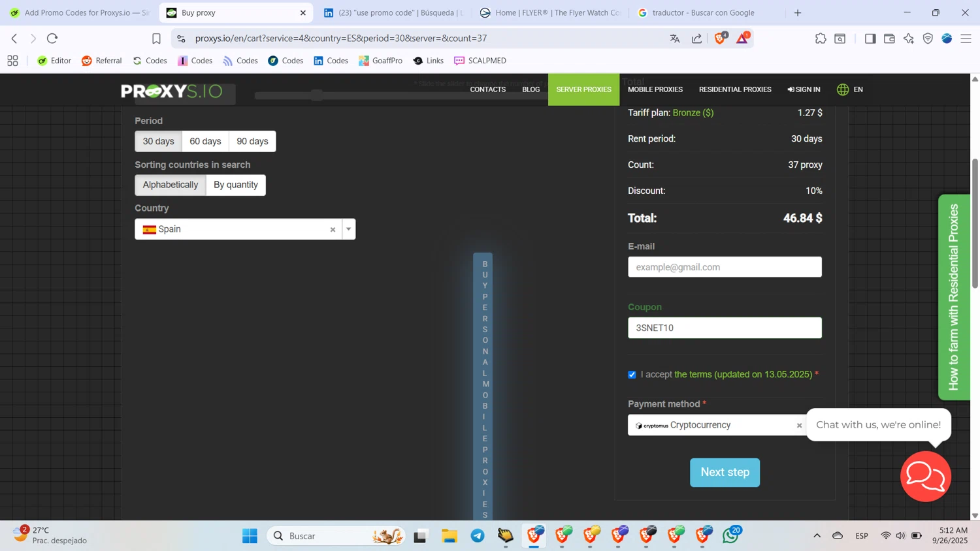Open the Editor bookmark
The image size is (980, 551).
click(x=54, y=61)
